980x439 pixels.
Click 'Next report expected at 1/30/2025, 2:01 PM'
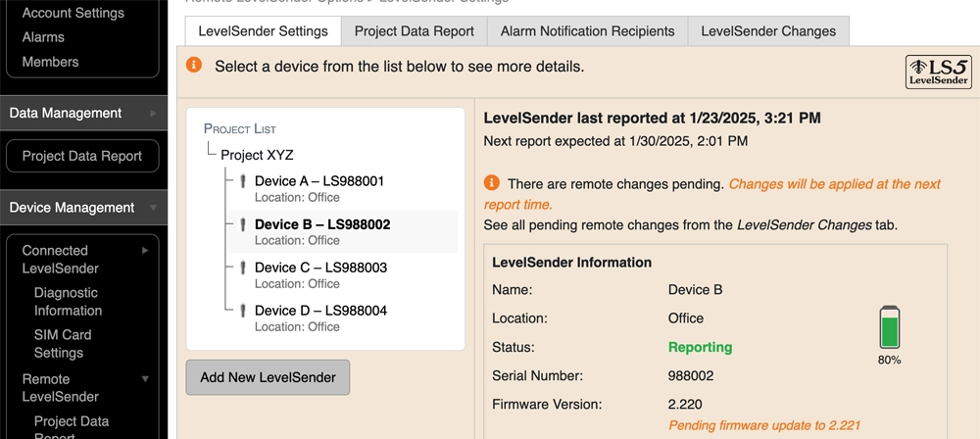[x=615, y=141]
